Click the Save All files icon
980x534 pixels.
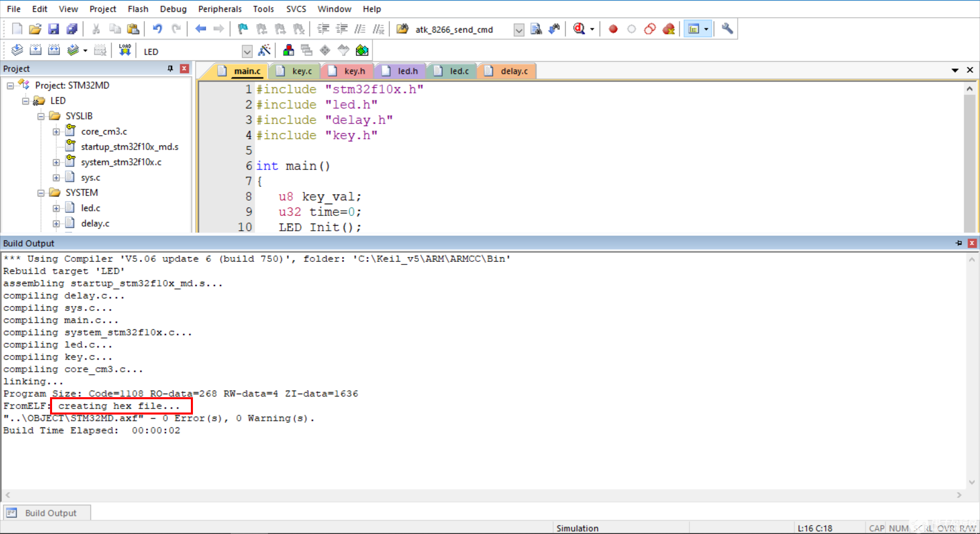(72, 29)
